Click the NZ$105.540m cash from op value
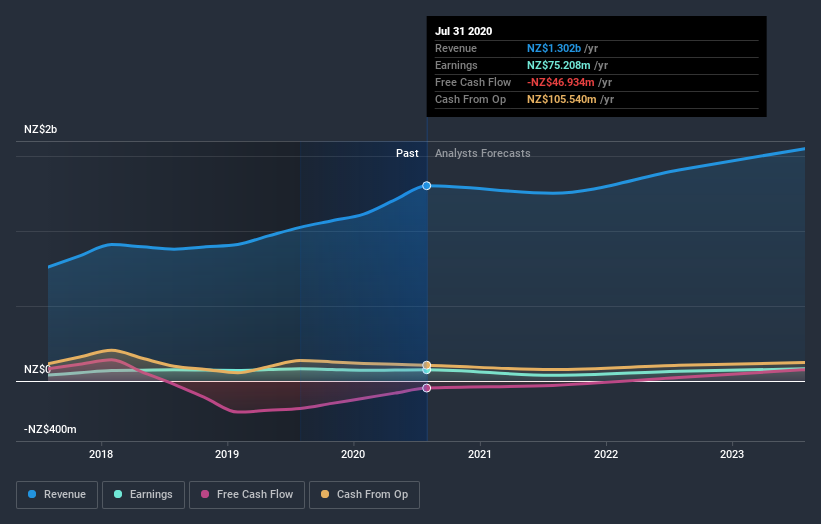Image resolution: width=821 pixels, height=524 pixels. coord(562,99)
